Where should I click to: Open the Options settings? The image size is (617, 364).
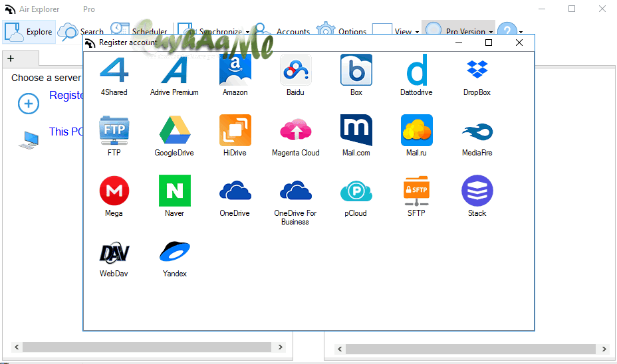(x=342, y=31)
